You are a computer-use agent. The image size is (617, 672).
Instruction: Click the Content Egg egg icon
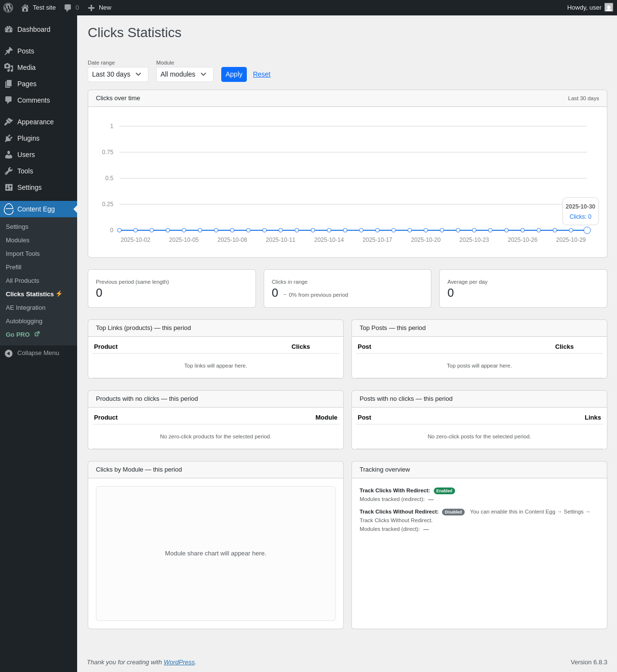coord(9,209)
